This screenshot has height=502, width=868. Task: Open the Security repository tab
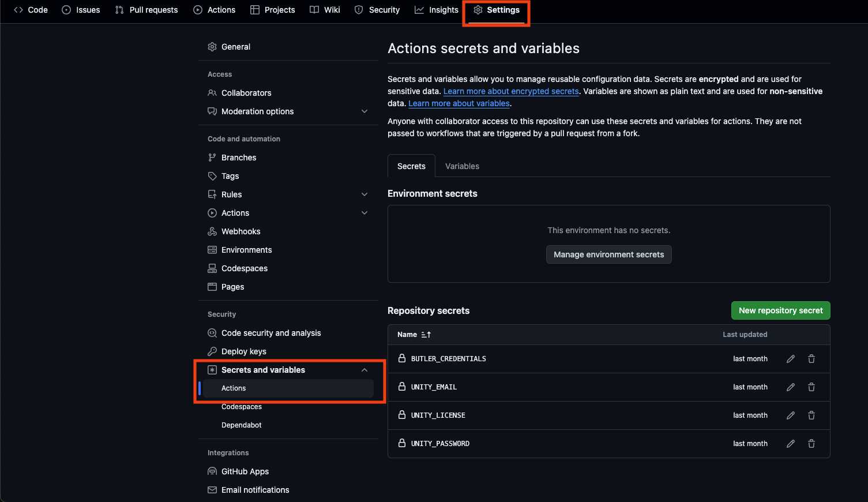[x=377, y=10]
